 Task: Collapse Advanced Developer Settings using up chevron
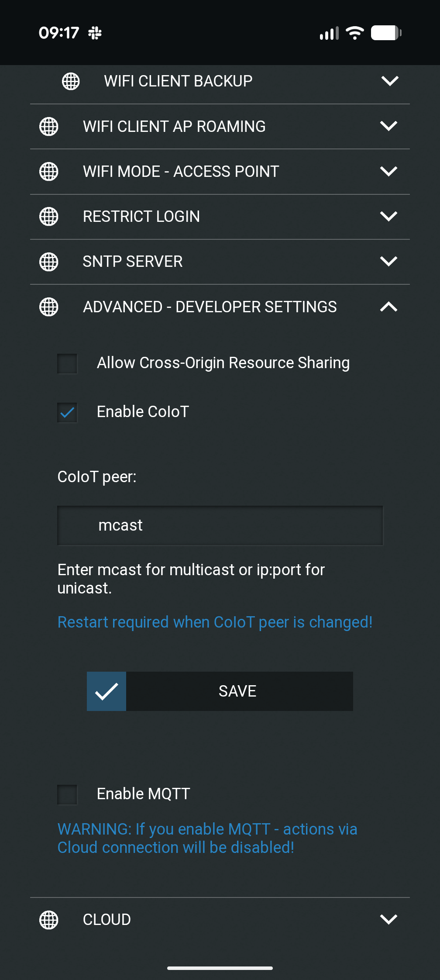click(x=388, y=307)
